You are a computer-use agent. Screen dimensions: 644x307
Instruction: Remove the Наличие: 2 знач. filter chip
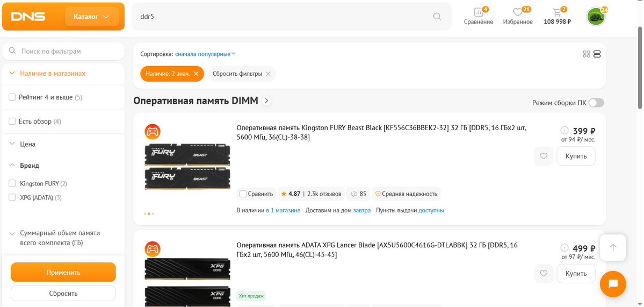click(x=196, y=74)
